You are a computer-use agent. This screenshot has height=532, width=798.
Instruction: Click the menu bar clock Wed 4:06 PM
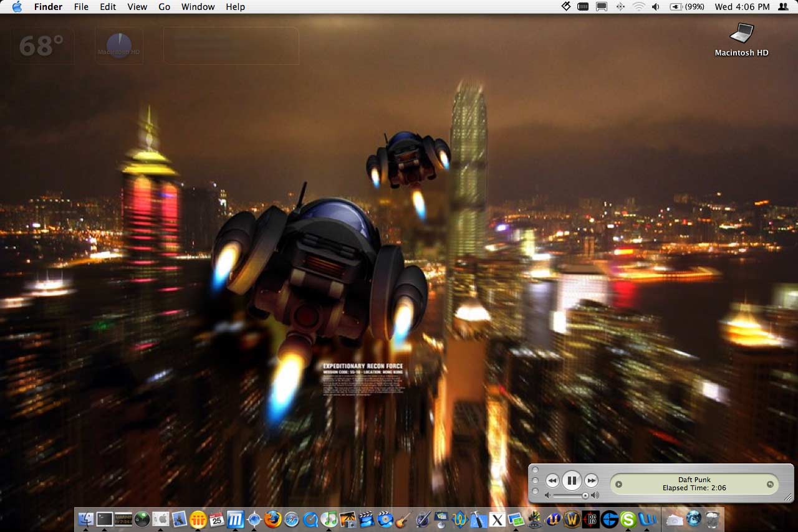click(743, 7)
